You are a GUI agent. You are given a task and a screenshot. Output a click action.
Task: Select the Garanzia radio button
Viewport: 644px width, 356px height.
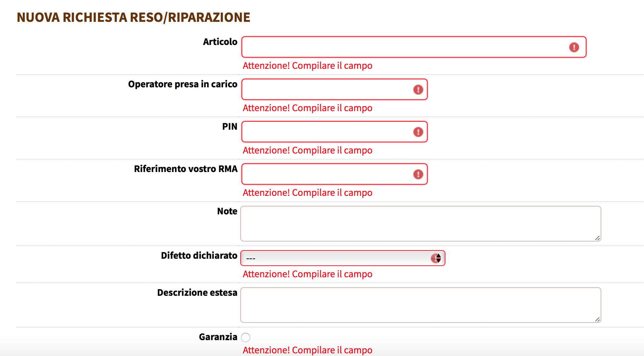[x=246, y=337]
